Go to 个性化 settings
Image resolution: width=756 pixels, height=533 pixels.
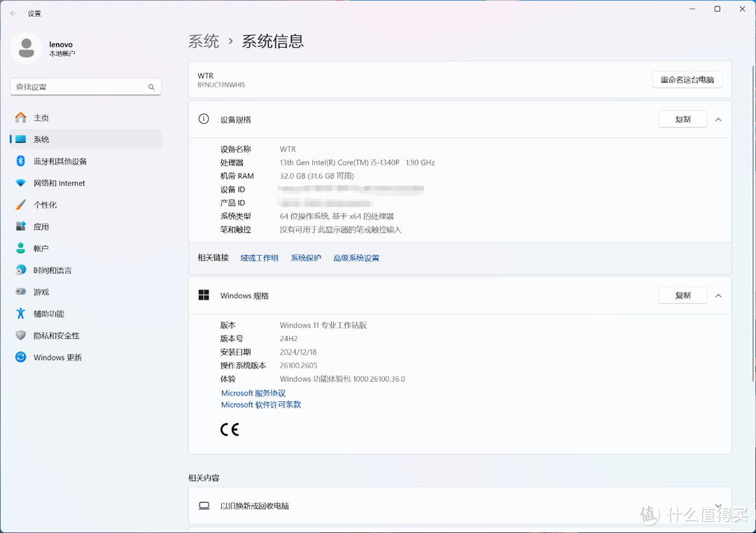pos(86,205)
